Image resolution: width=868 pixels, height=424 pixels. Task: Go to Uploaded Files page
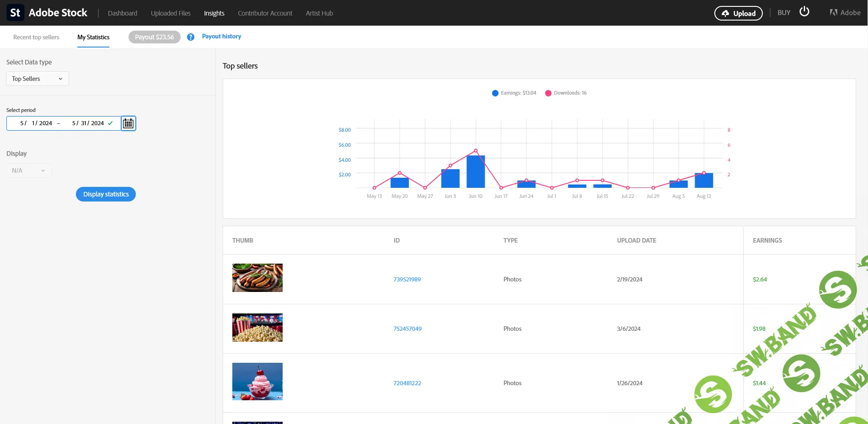[x=171, y=13]
